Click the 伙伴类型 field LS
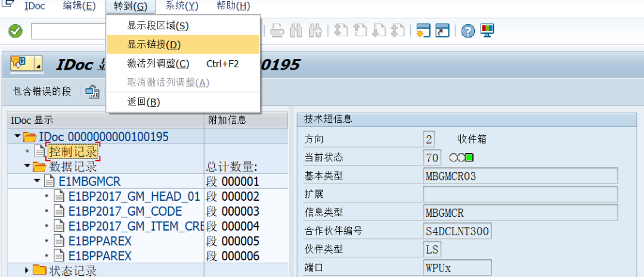 coord(432,249)
